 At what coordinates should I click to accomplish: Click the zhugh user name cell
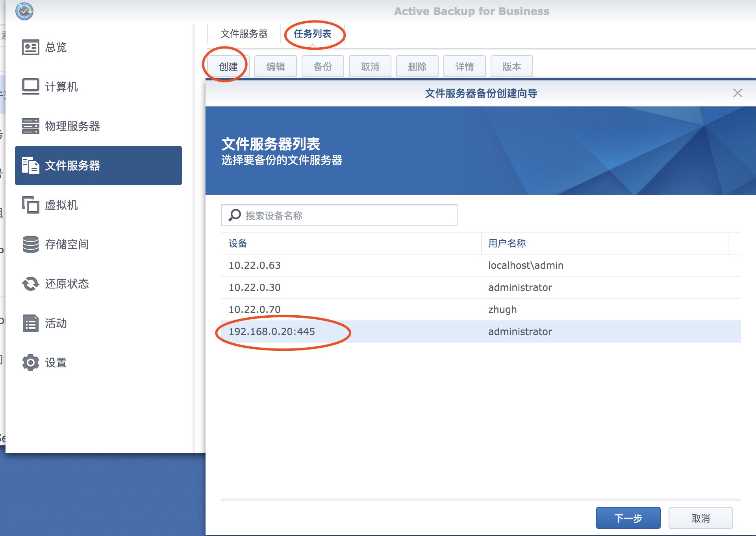(502, 309)
